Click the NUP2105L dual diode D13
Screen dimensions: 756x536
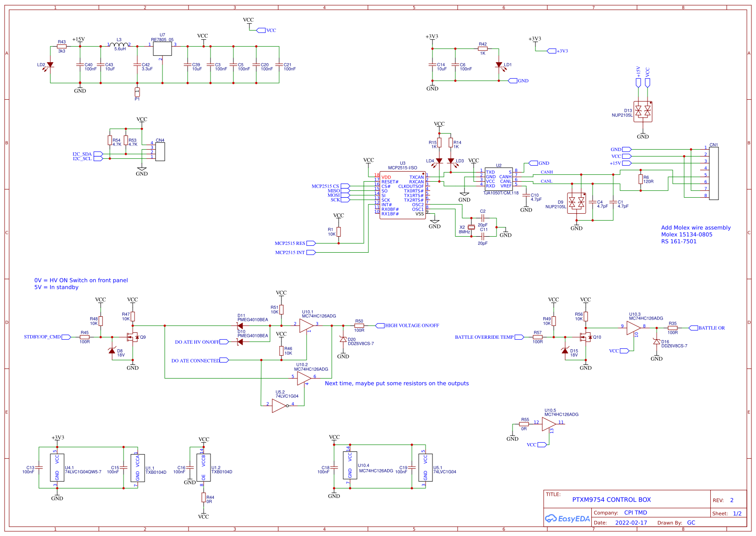coord(643,111)
